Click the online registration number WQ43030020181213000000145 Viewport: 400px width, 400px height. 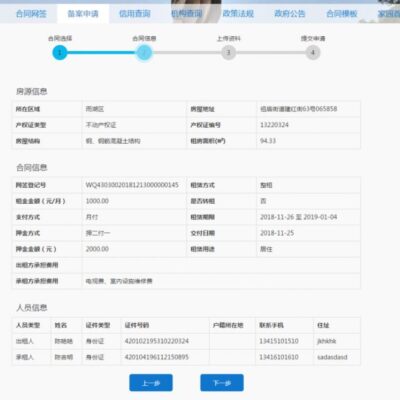(132, 185)
